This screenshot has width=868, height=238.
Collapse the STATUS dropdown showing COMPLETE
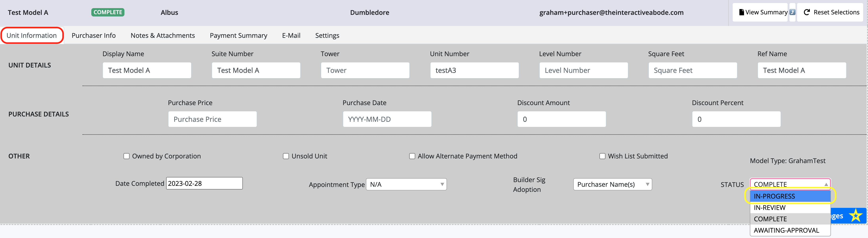point(790,184)
